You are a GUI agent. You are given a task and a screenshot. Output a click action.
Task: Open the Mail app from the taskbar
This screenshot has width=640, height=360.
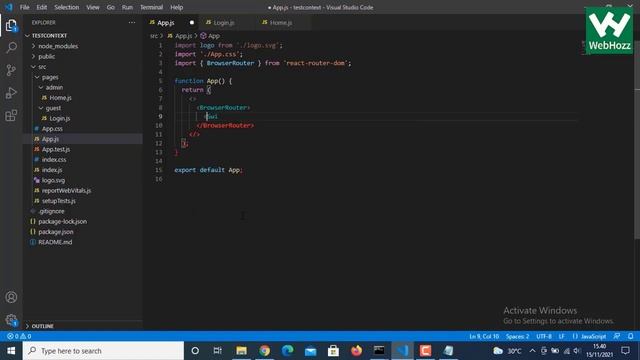310,351
